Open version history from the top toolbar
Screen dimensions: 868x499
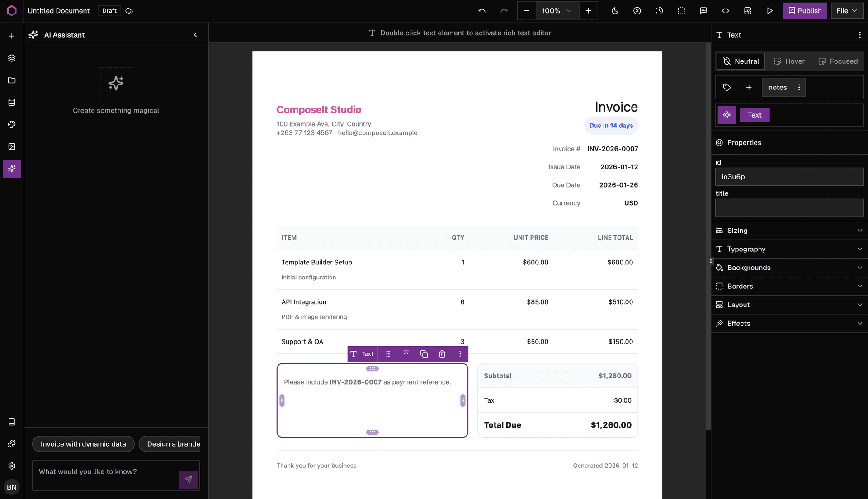pos(659,10)
